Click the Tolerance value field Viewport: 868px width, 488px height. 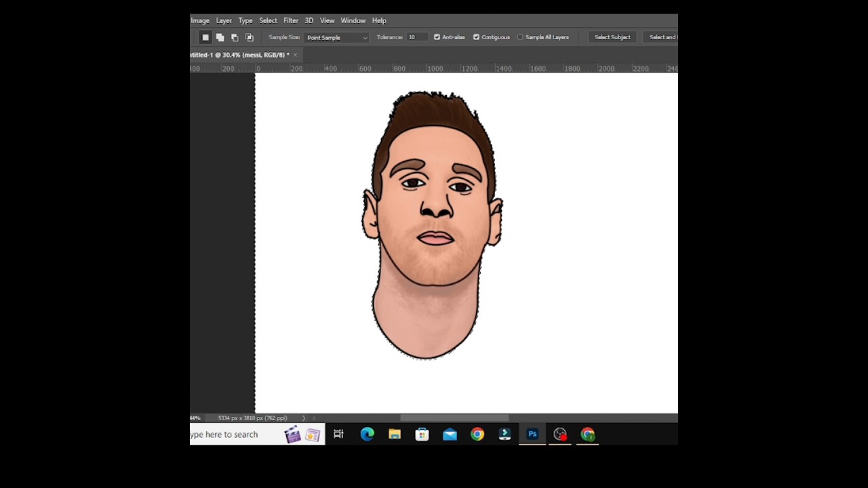click(x=416, y=37)
